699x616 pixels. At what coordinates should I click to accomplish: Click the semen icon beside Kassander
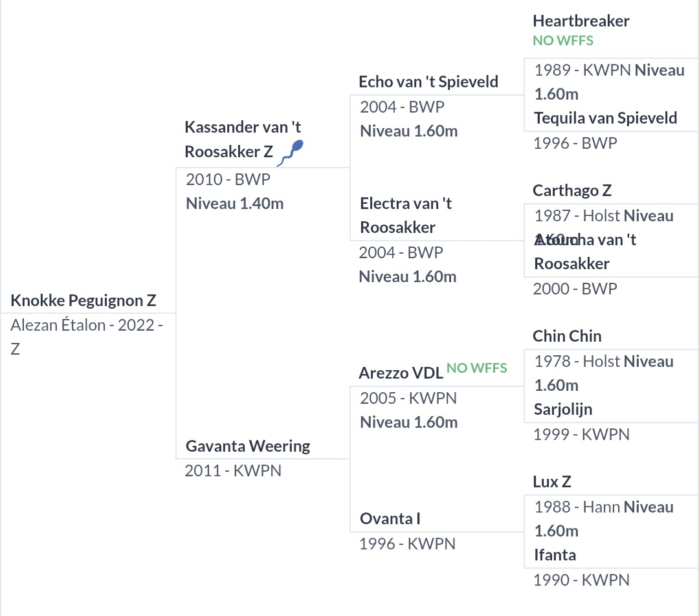click(x=294, y=152)
